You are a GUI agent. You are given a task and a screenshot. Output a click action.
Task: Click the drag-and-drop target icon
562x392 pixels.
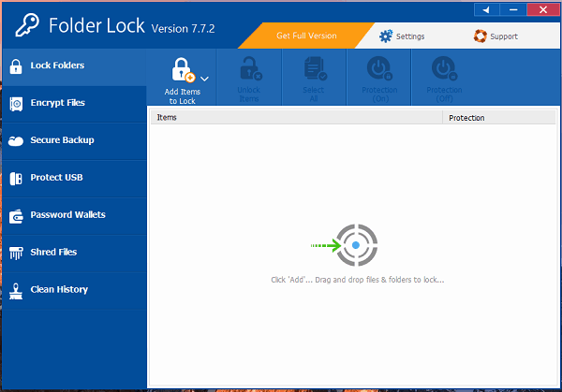click(345, 245)
